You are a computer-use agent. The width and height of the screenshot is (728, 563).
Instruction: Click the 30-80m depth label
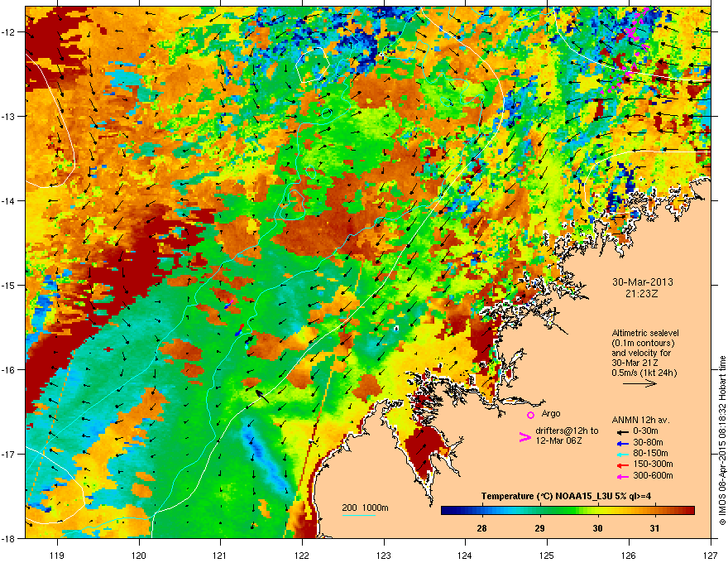tap(648, 442)
